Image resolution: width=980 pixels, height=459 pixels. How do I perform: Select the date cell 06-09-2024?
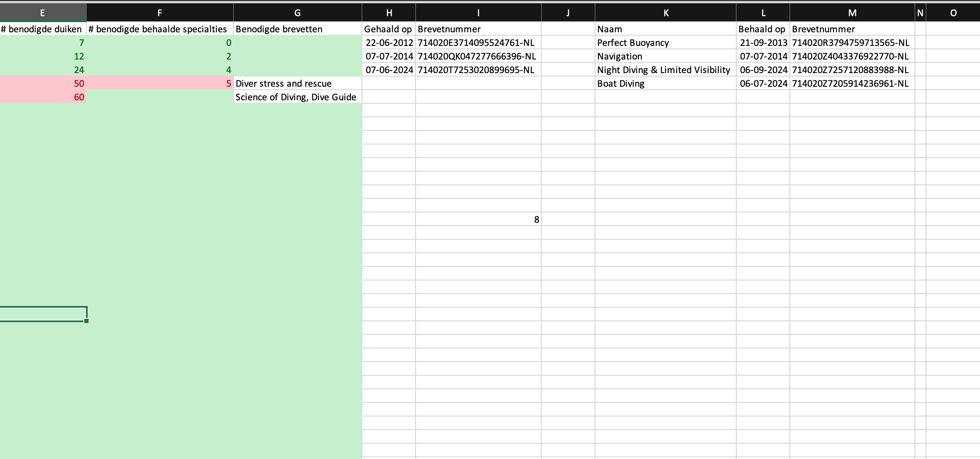tap(763, 70)
